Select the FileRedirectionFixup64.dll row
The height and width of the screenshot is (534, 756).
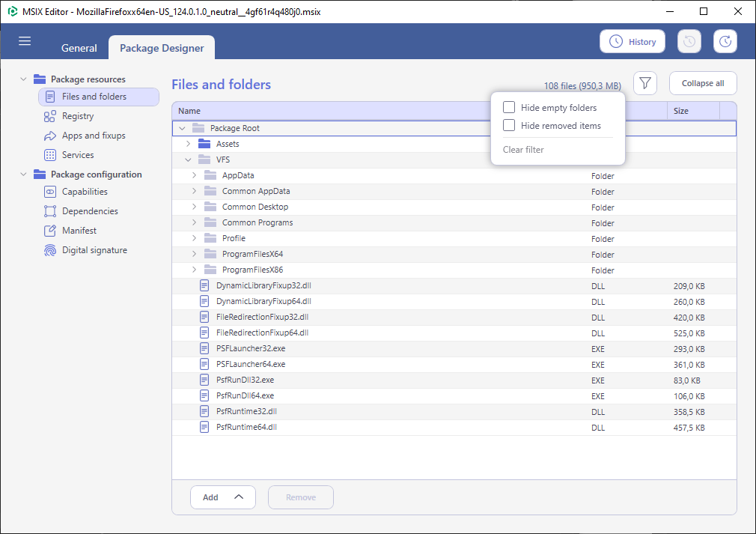[454, 333]
